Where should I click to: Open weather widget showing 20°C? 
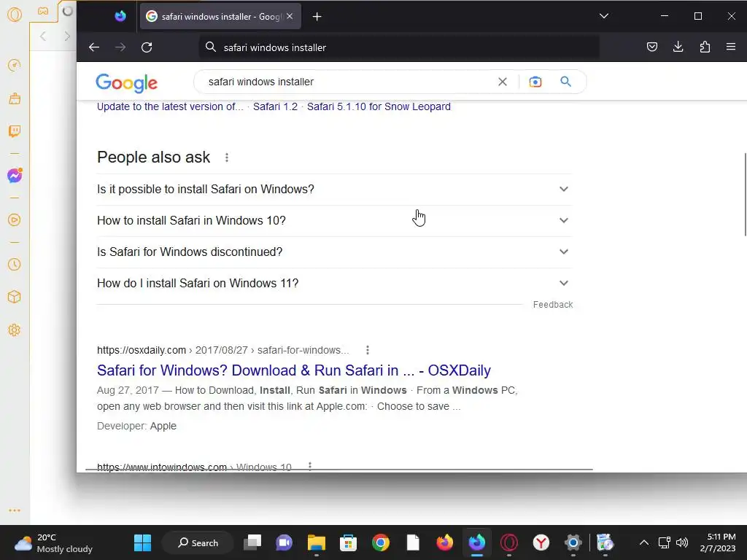[x=53, y=543]
